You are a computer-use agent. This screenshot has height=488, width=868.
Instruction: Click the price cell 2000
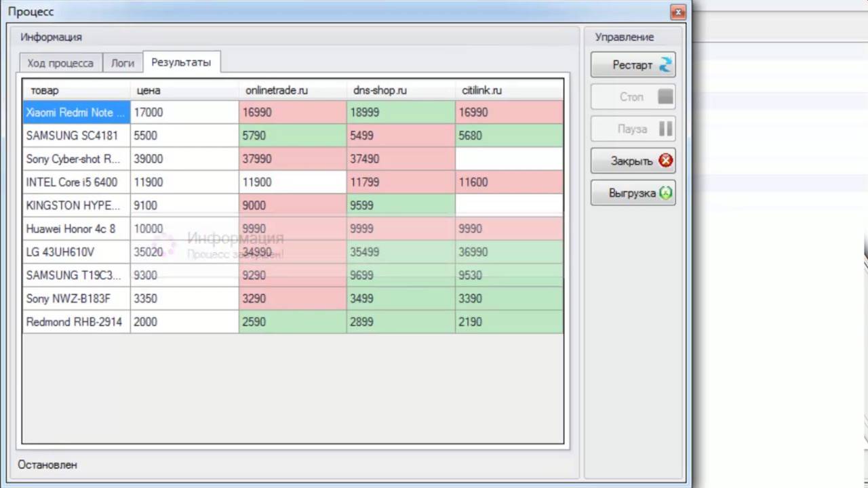pyautogui.click(x=184, y=322)
